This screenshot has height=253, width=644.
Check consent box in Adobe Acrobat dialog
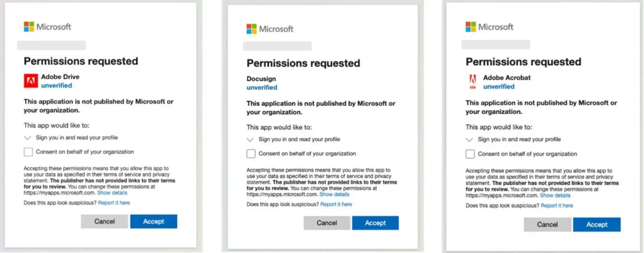click(x=470, y=154)
